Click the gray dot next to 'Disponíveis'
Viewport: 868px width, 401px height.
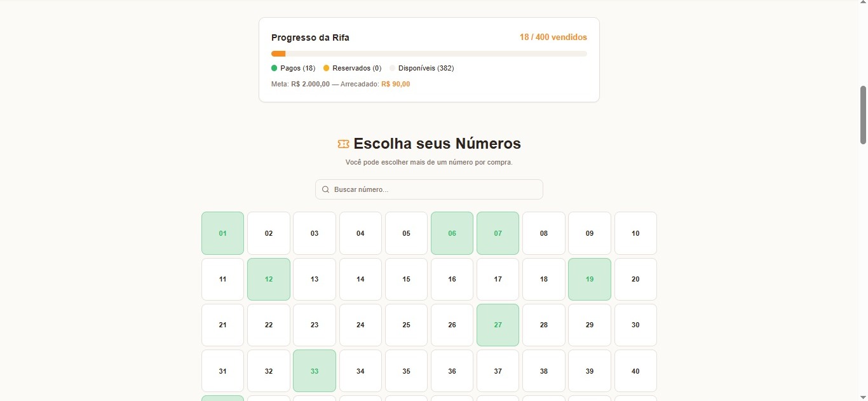coord(392,68)
